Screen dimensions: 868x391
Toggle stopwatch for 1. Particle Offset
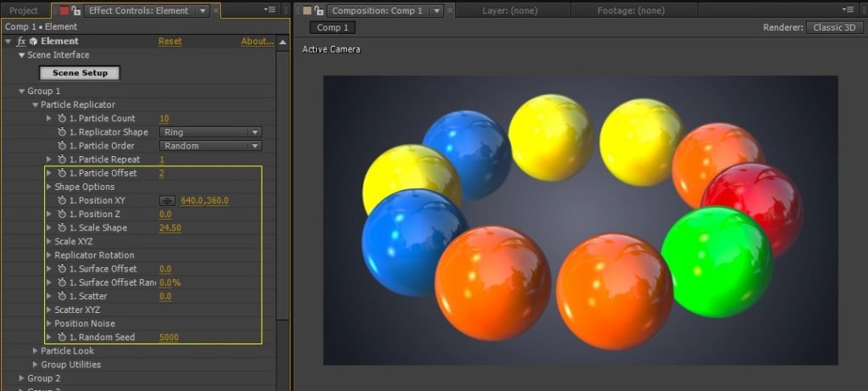pyautogui.click(x=62, y=173)
